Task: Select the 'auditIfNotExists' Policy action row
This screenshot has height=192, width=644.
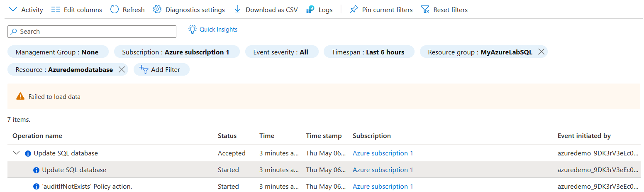Action: [87, 187]
